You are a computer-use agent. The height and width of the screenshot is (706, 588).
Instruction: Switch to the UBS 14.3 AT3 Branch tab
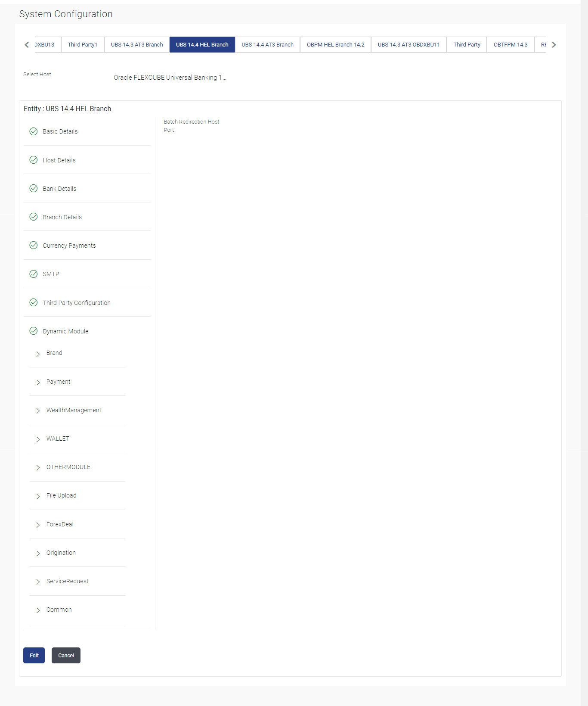(137, 45)
